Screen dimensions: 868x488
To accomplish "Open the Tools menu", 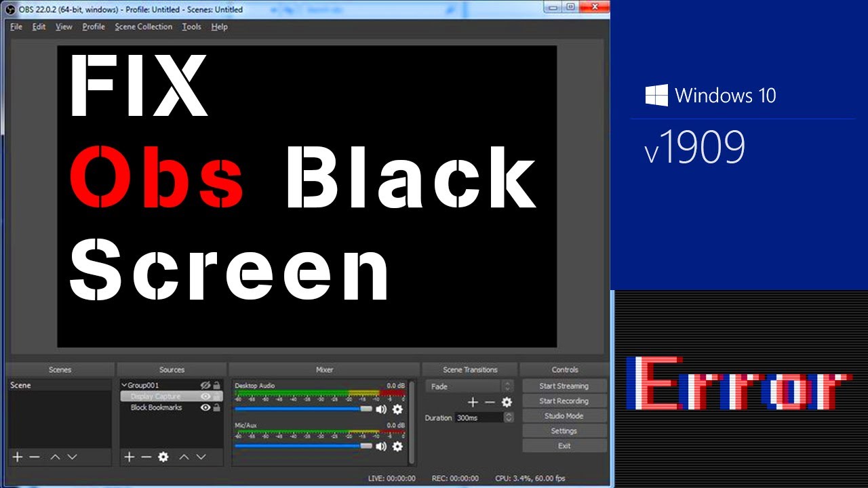I will click(192, 26).
